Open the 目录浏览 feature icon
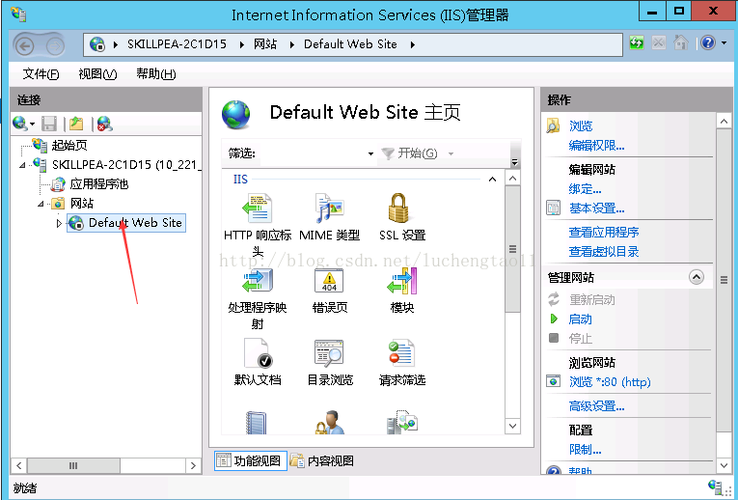The image size is (738, 500). (x=329, y=353)
